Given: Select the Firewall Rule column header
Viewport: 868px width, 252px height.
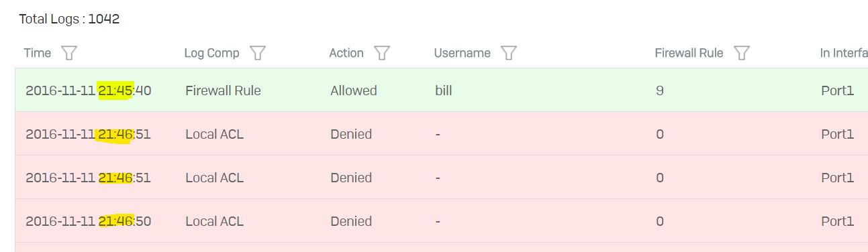Looking at the screenshot, I should pos(689,53).
